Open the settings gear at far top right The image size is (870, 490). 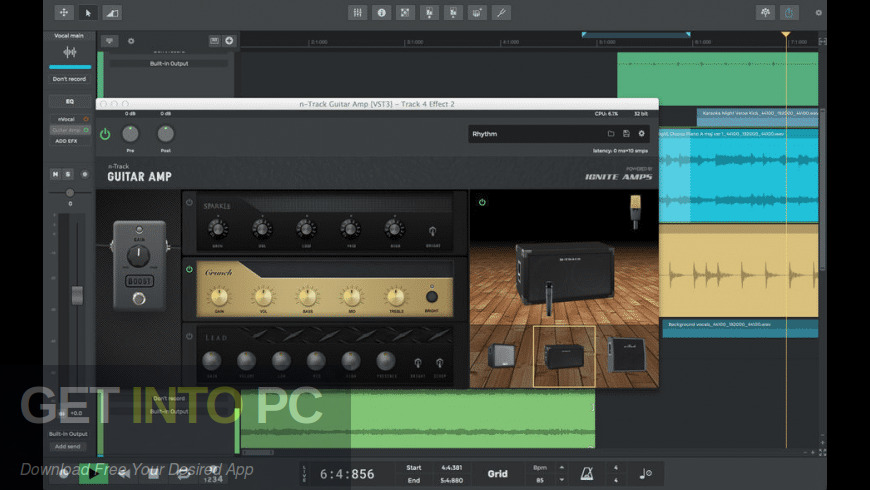818,12
